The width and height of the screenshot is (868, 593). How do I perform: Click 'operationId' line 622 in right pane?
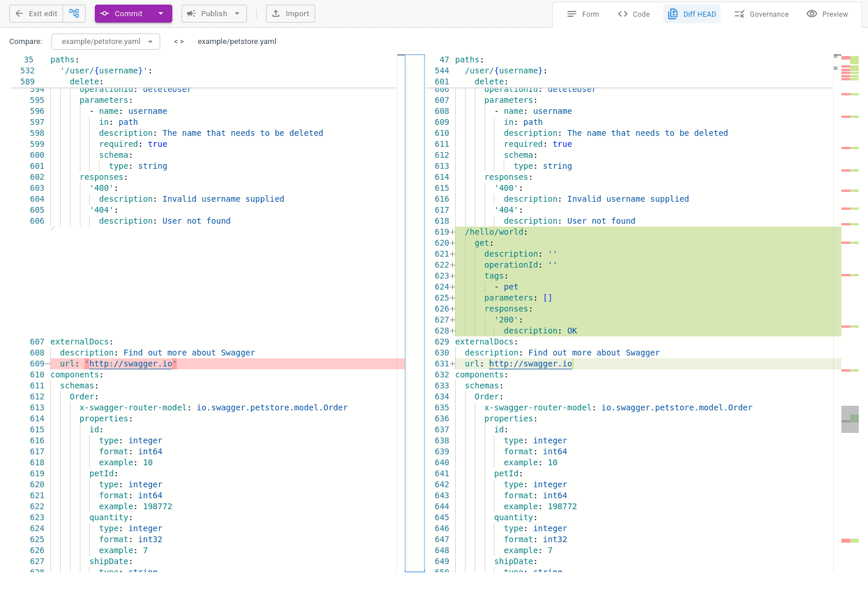point(520,265)
